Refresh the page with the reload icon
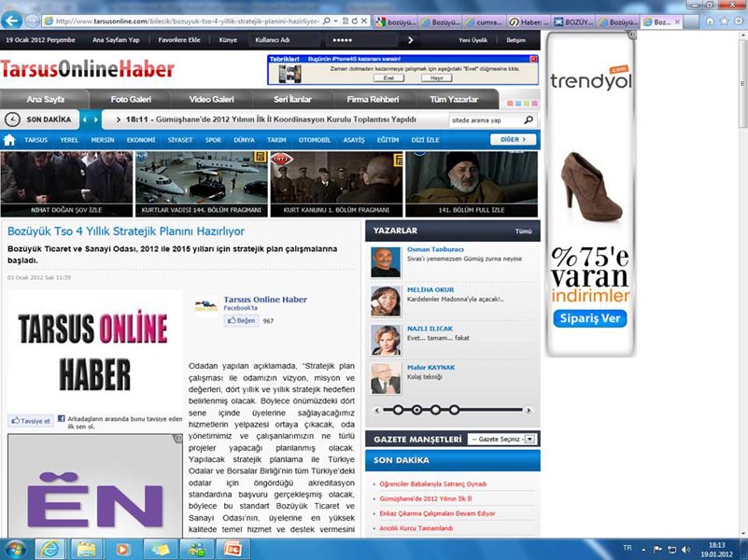This screenshot has width=748, height=560. [355, 21]
